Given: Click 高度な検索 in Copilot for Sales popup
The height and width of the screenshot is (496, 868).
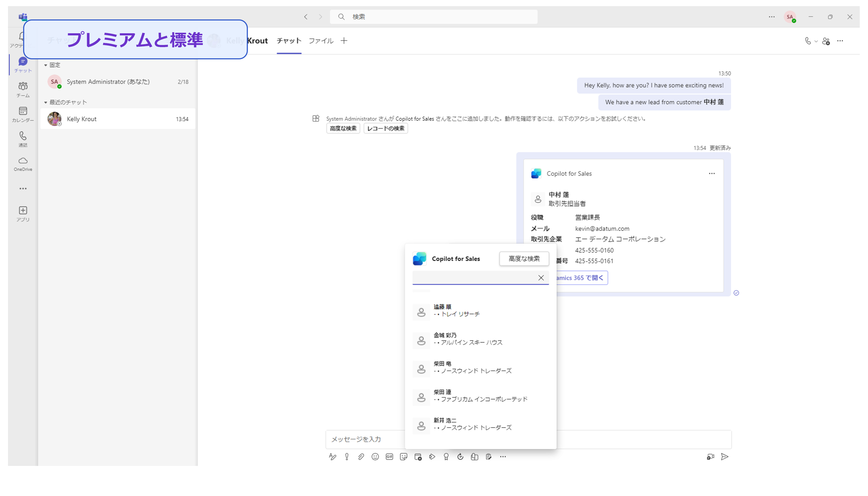Looking at the screenshot, I should (x=524, y=259).
